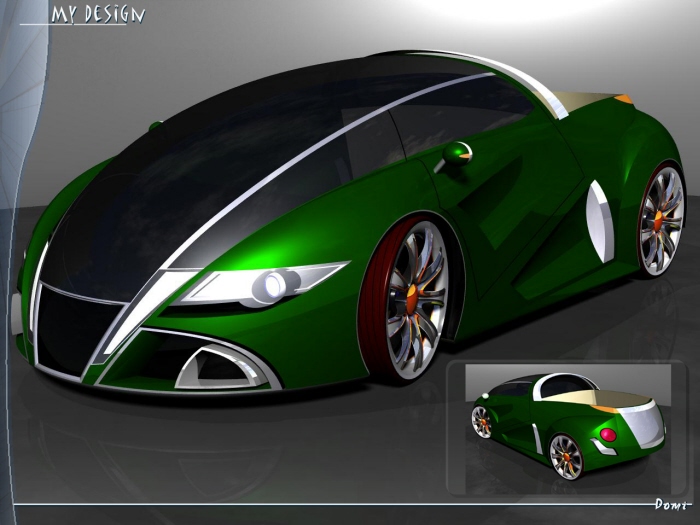Click the "MY DESIGN" title text
This screenshot has height=525, width=700.
point(98,14)
